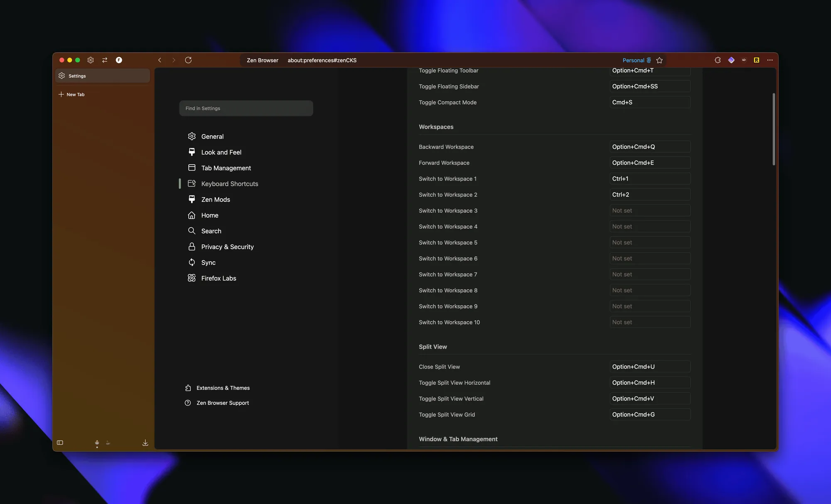Open a New Tab from the sidebar
This screenshot has width=831, height=504.
pos(76,94)
